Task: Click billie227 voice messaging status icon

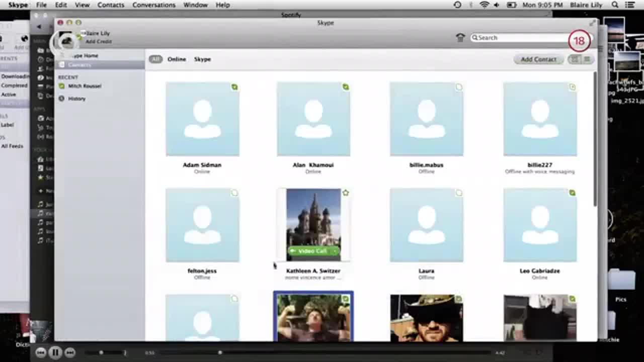Action: (572, 87)
